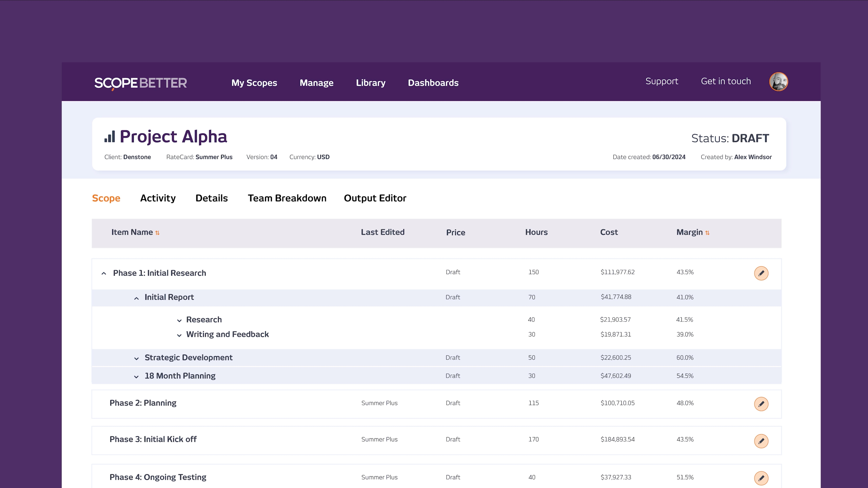Open the Team Breakdown tab
Viewport: 868px width, 488px height.
[287, 198]
